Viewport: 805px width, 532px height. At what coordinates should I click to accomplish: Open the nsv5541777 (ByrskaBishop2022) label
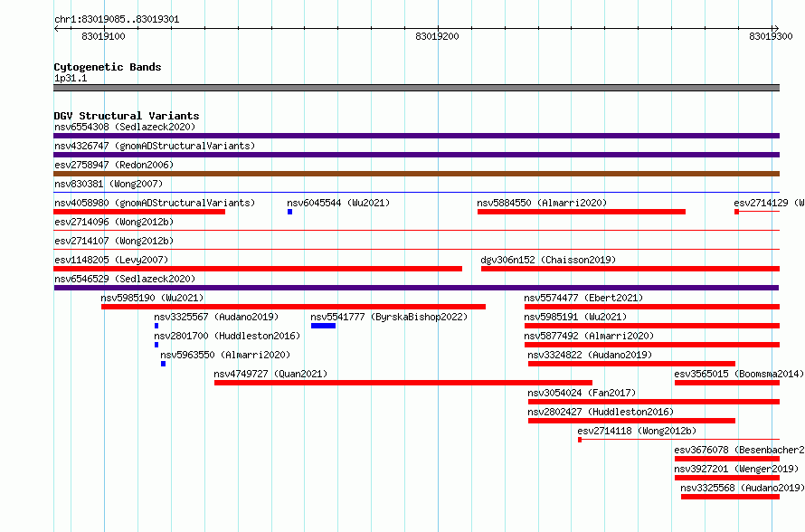(x=389, y=317)
